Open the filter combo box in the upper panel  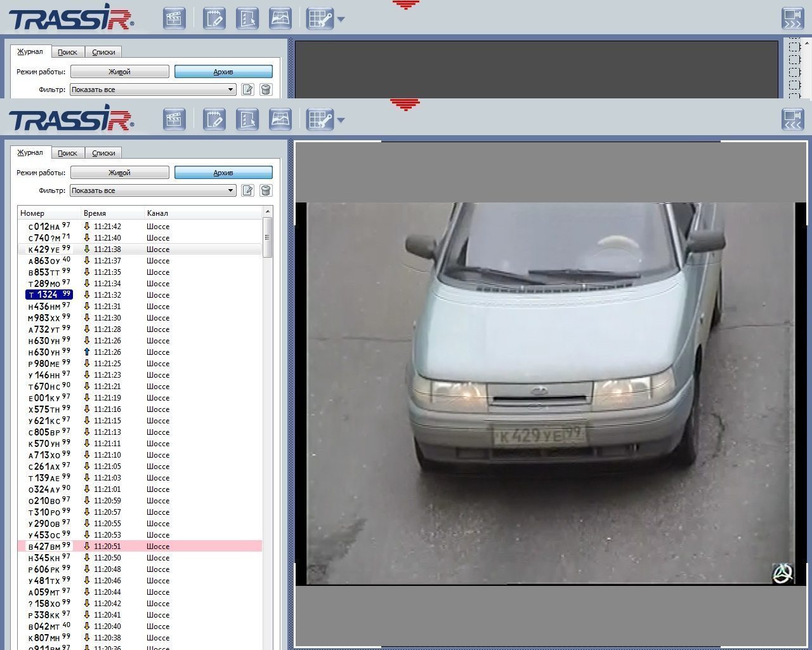point(152,89)
